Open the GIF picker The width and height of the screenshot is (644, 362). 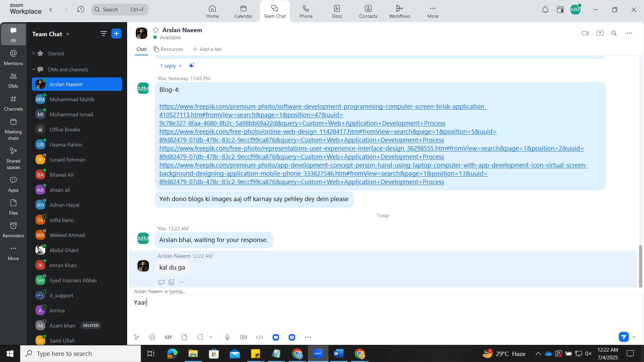click(168, 337)
